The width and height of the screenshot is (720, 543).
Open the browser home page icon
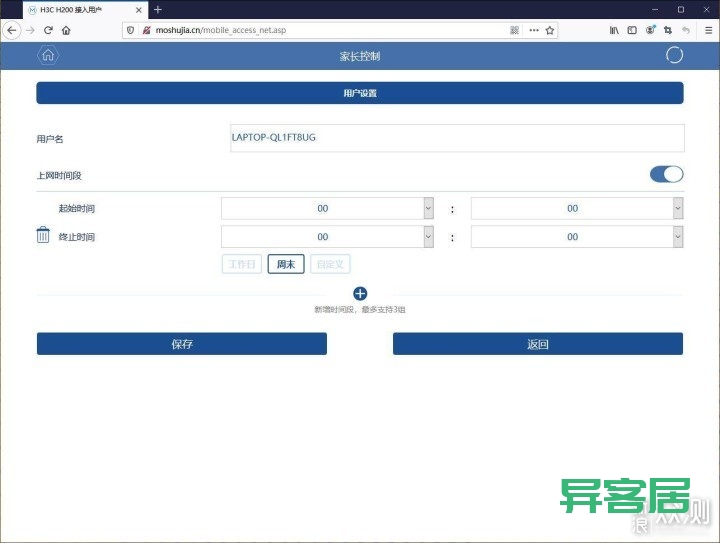coord(66,30)
